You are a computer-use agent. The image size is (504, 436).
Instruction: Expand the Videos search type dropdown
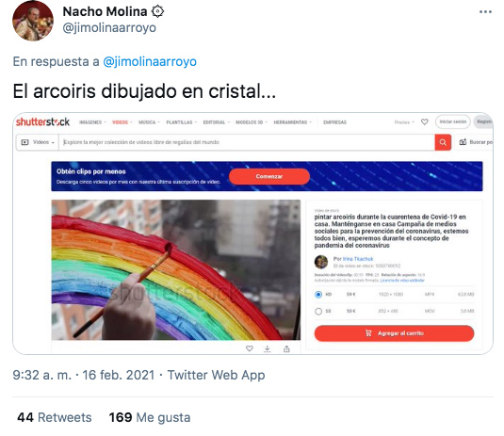pyautogui.click(x=38, y=142)
